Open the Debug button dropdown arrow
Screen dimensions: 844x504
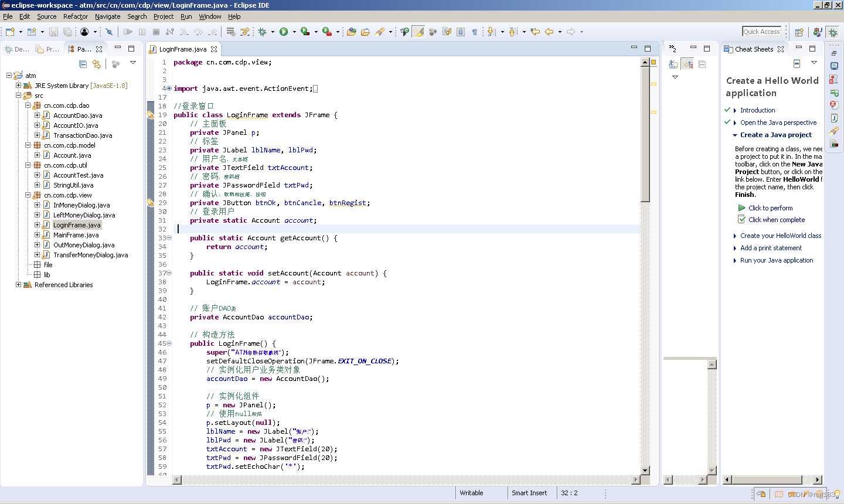(273, 32)
